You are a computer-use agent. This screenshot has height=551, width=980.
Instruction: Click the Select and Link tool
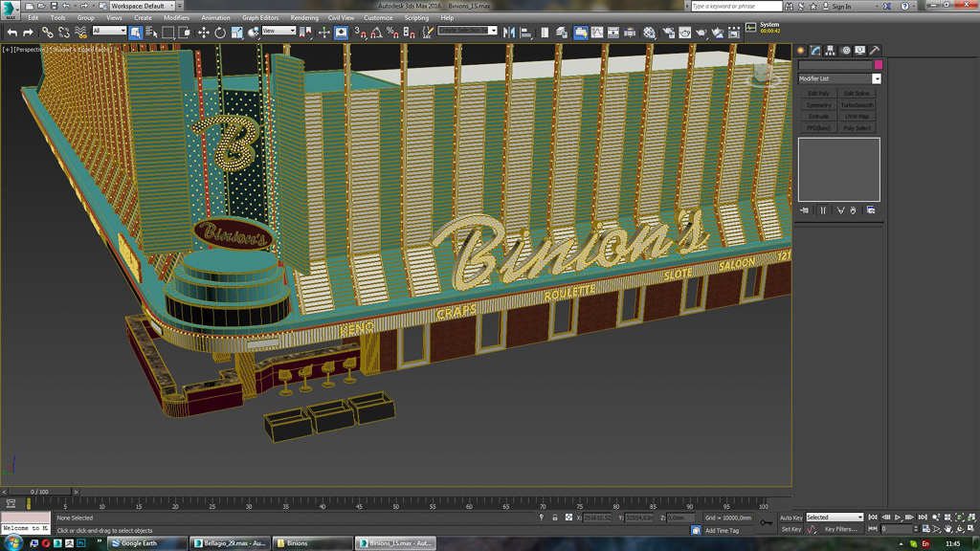point(47,33)
